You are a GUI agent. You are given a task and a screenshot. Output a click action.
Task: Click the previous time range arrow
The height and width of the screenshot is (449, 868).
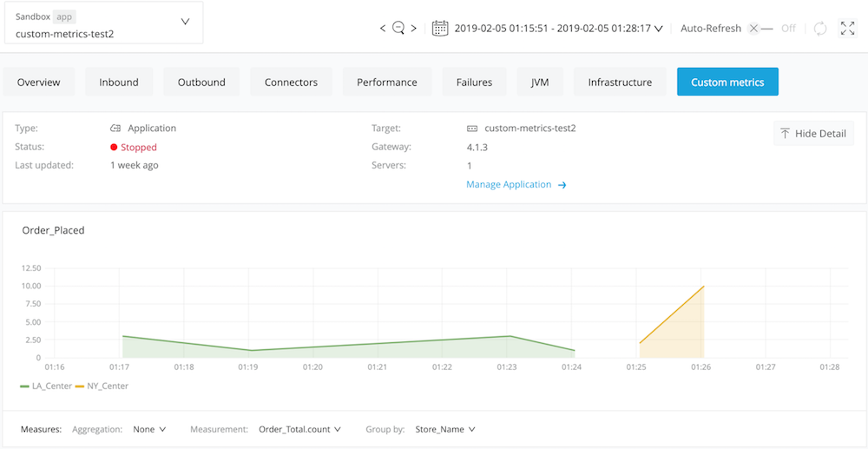[x=383, y=29]
